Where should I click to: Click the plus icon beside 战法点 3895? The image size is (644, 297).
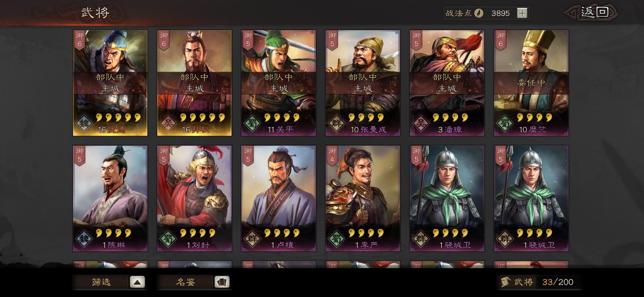[x=522, y=13]
